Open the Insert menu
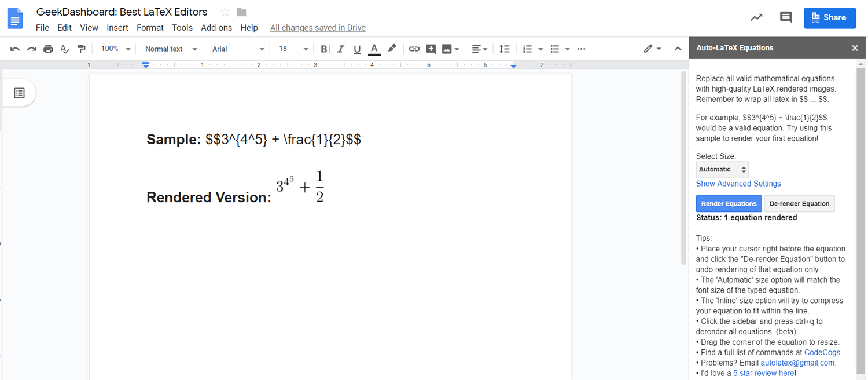The height and width of the screenshot is (380, 868). pyautogui.click(x=117, y=28)
